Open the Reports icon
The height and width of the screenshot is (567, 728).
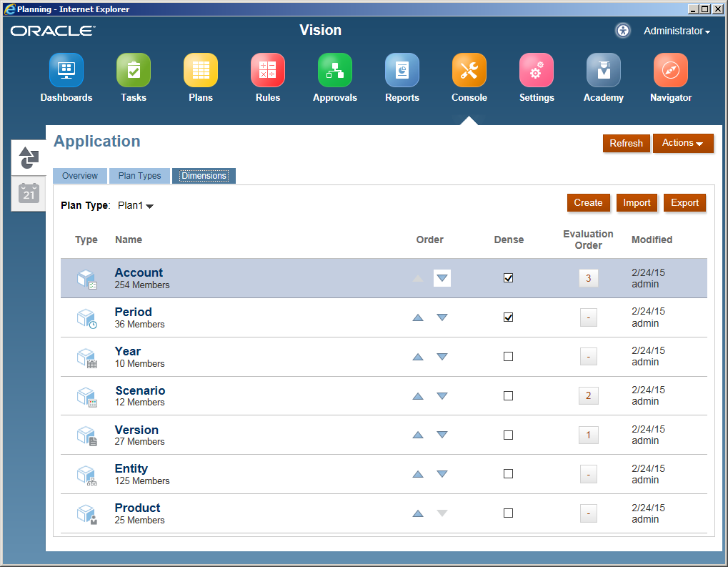[x=402, y=70]
